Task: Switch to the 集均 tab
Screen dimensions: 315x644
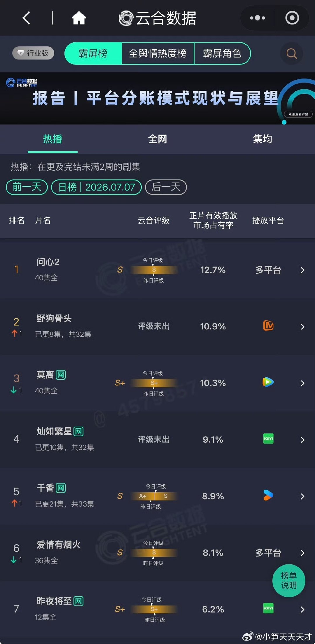Action: 262,139
